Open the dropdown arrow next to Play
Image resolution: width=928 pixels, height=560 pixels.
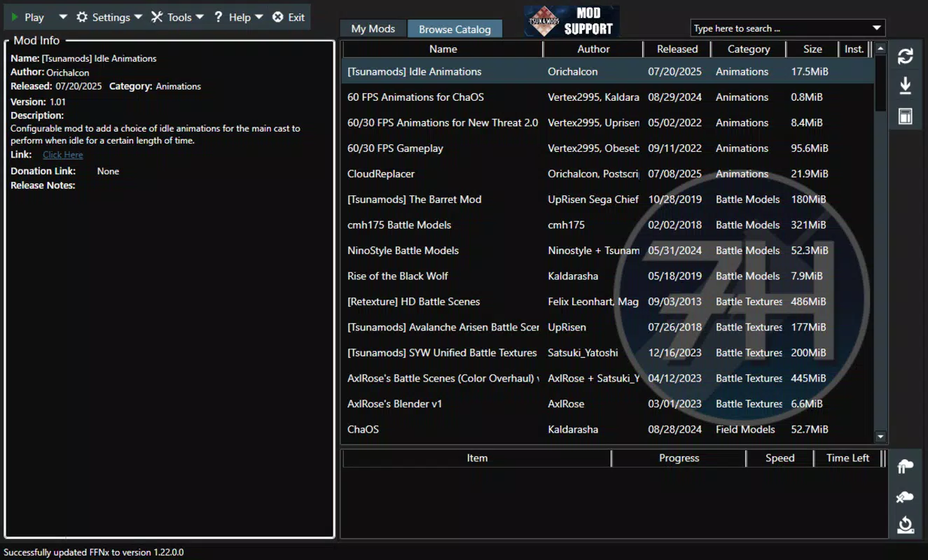62,17
